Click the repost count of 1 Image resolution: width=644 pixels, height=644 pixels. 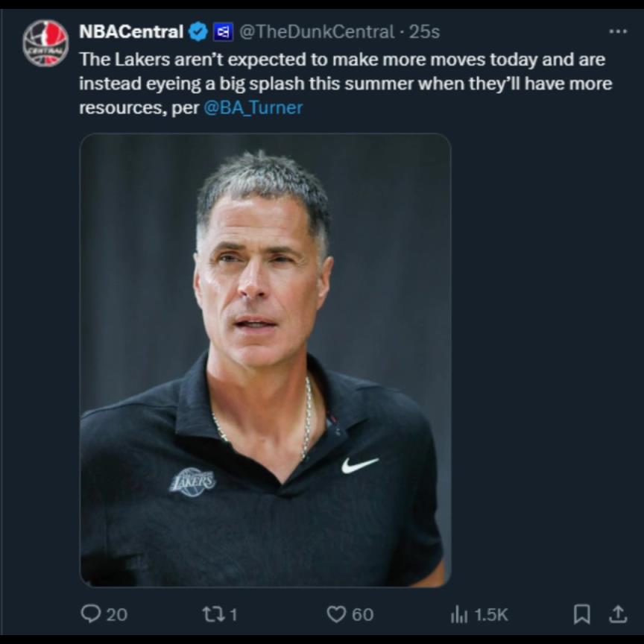(233, 614)
